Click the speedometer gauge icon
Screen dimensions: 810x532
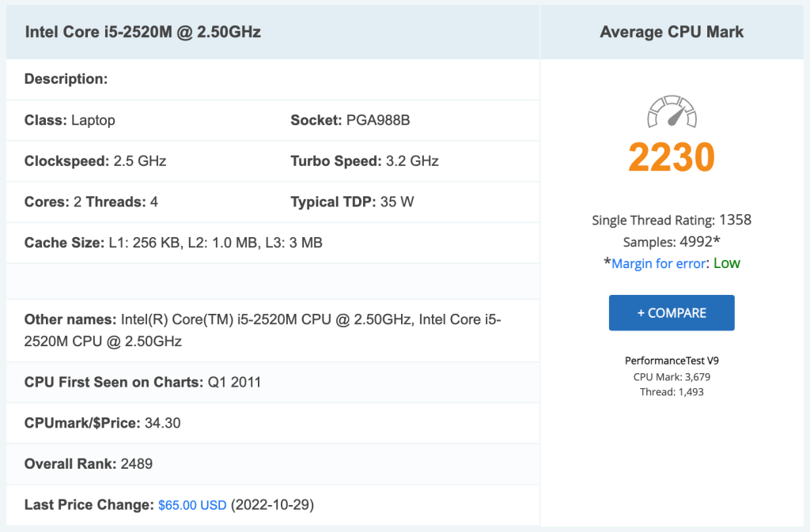coord(672,111)
